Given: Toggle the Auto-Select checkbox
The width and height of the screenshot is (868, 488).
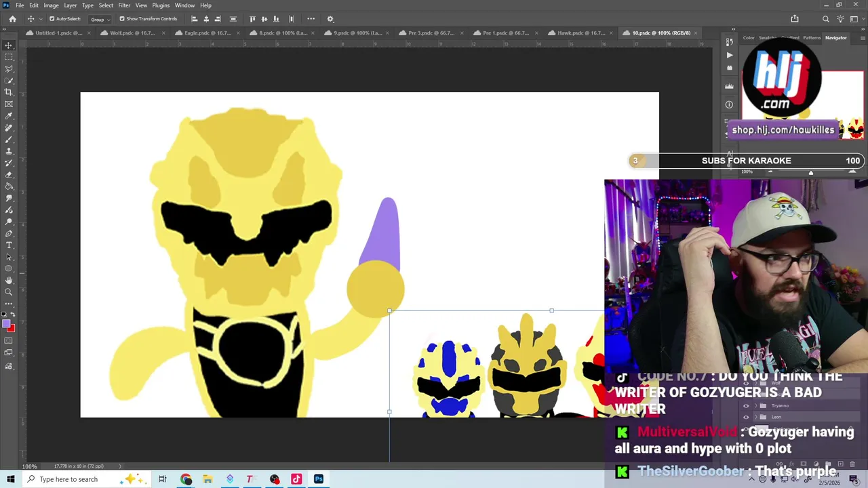Looking at the screenshot, I should [x=52, y=19].
